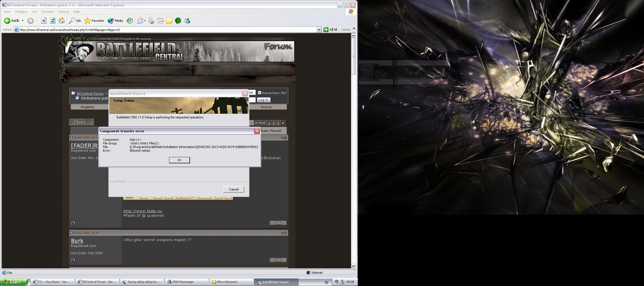Expand the Search dropdown on forum bar
Screen dimensions: 644x286
274,107
